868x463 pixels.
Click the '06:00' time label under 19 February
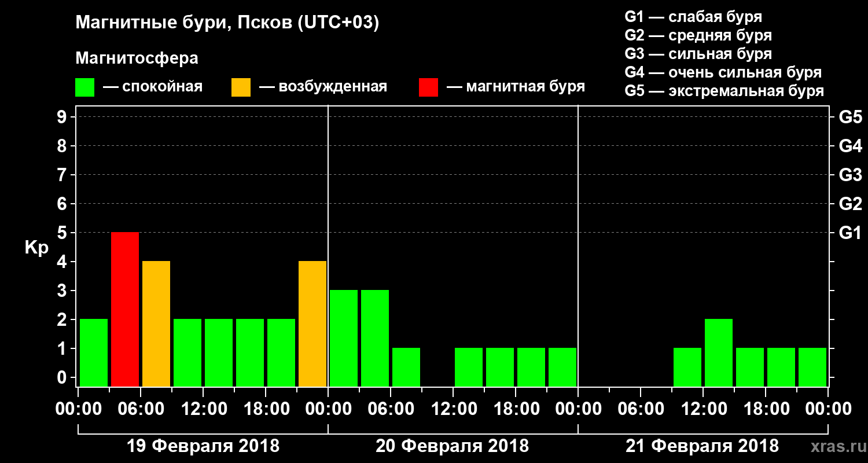(141, 409)
